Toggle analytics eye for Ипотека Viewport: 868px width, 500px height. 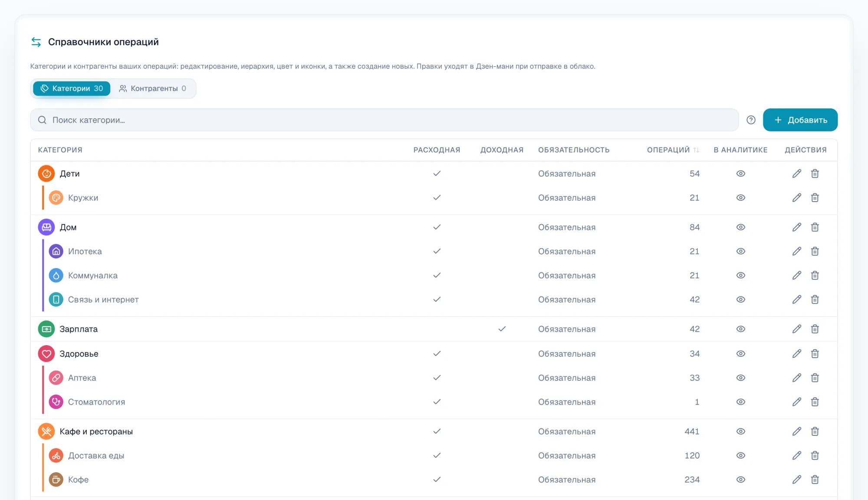pyautogui.click(x=740, y=252)
